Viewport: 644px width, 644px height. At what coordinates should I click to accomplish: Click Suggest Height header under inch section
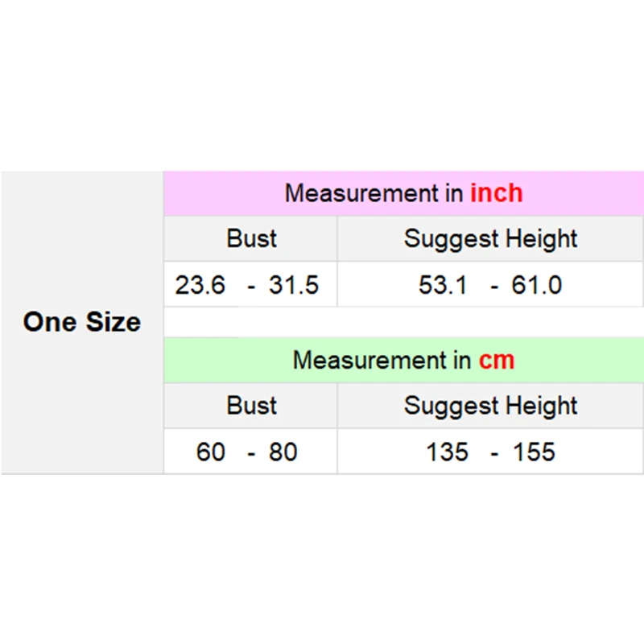(490, 238)
